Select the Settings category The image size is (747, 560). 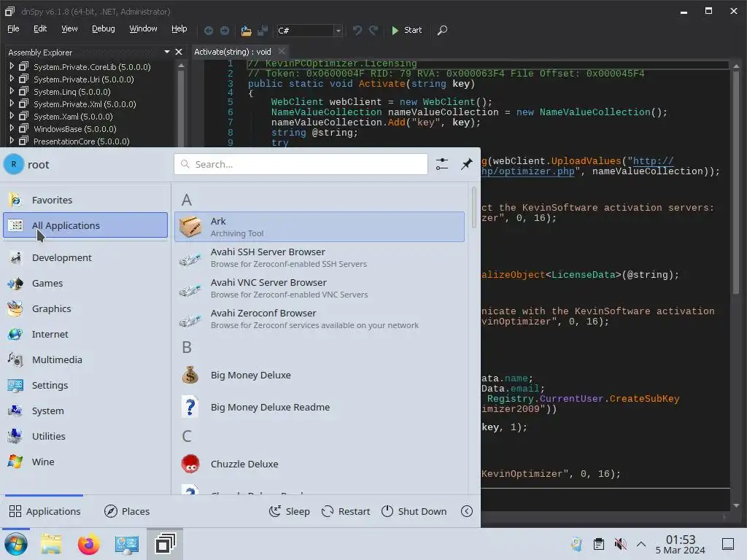[85, 385]
